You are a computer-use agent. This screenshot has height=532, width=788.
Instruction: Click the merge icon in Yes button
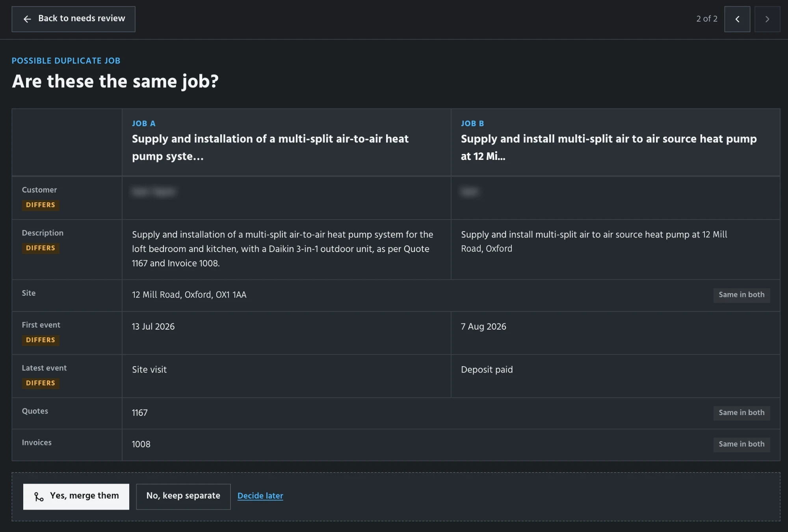[39, 497]
